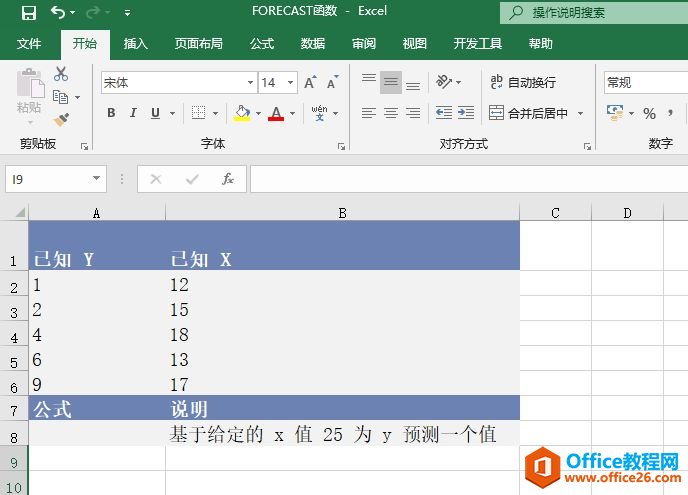The width and height of the screenshot is (688, 495).
Task: Click the text Orientation icon
Action: [444, 82]
